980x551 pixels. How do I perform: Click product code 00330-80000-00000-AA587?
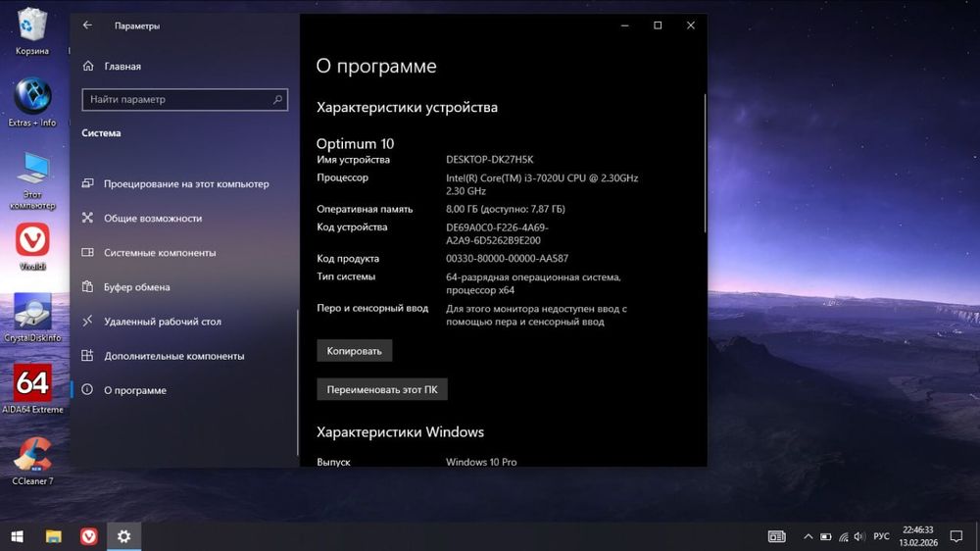[x=507, y=258]
